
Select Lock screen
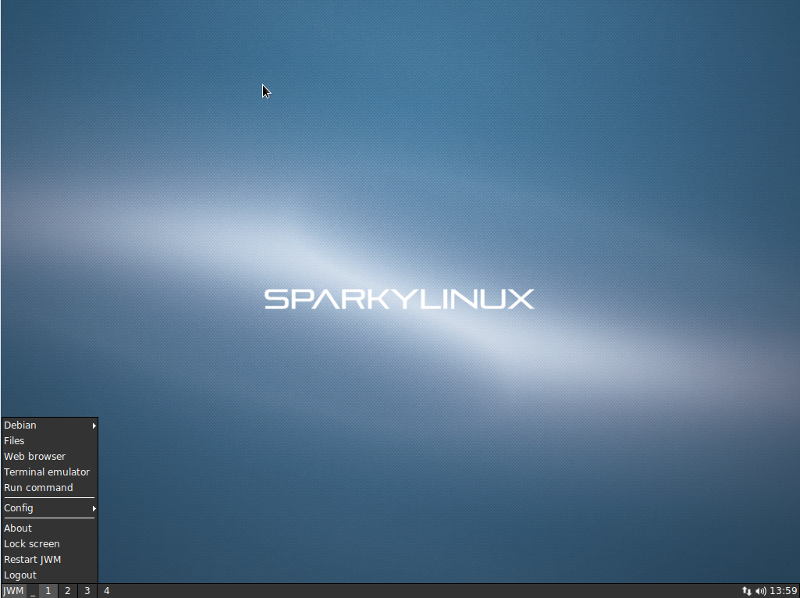[49, 544]
